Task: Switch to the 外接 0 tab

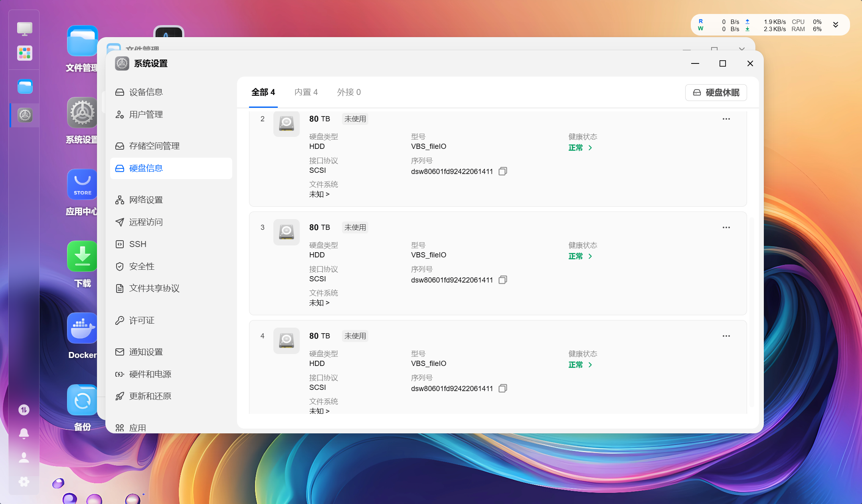Action: [349, 92]
